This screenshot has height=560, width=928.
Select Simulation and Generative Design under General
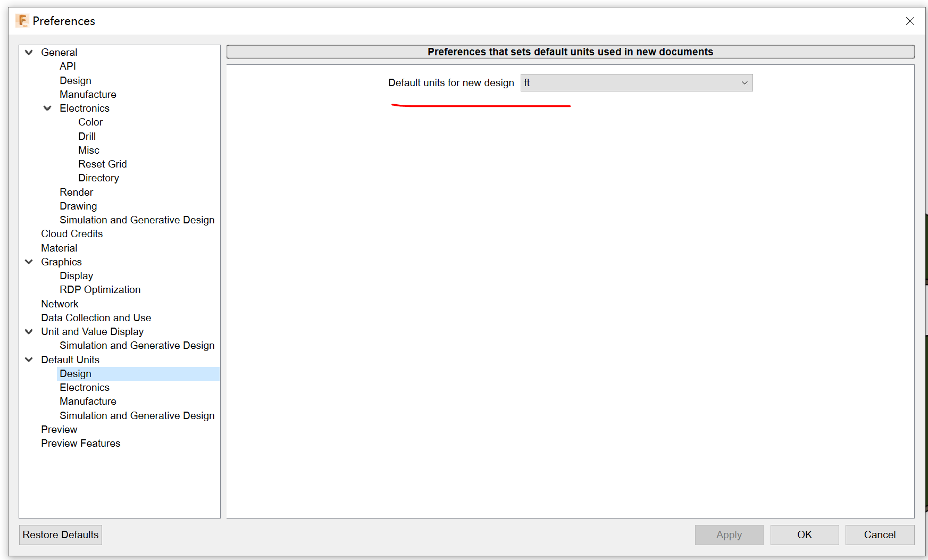(x=137, y=220)
